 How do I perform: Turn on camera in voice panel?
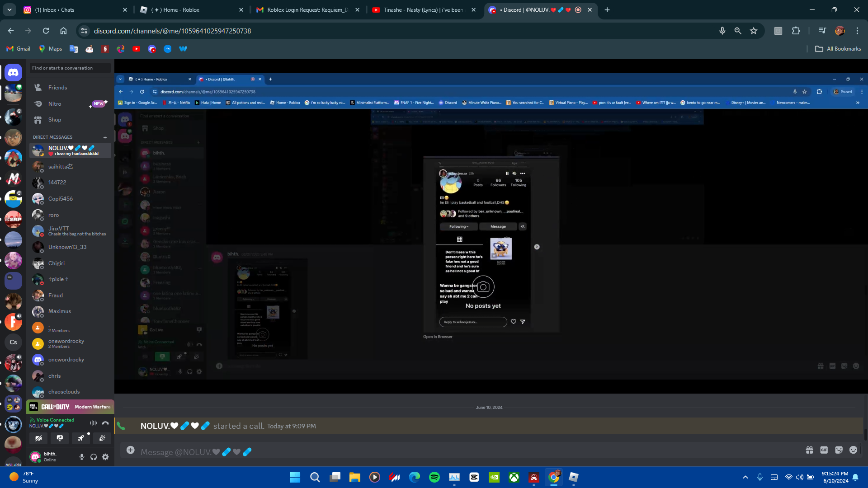coord(38,438)
